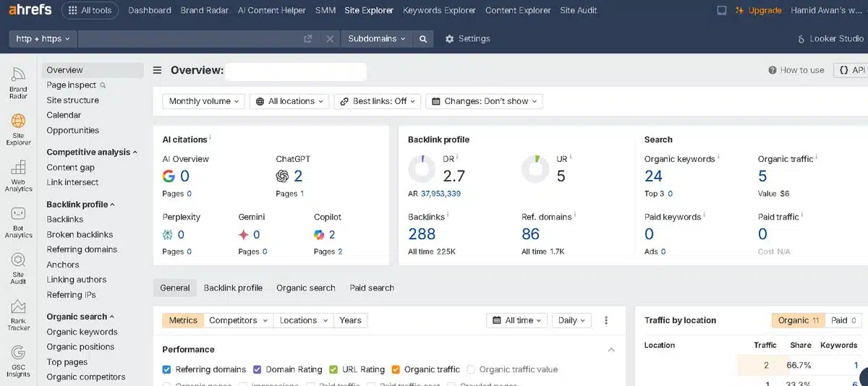Open Keywords Explorer in top navigation
The height and width of the screenshot is (386, 868).
(x=439, y=10)
